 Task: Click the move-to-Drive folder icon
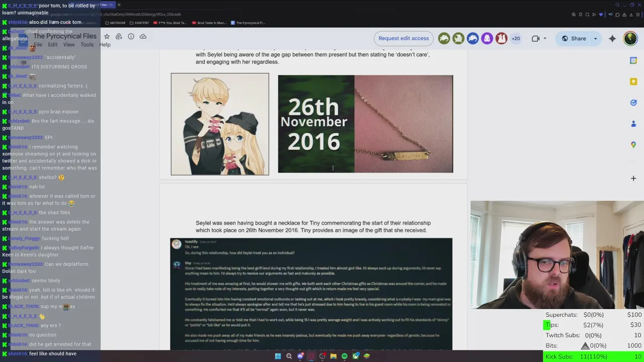[x=119, y=36]
